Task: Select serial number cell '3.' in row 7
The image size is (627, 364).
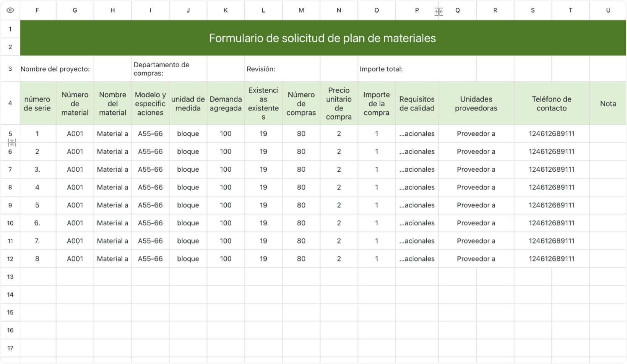Action: [x=37, y=169]
